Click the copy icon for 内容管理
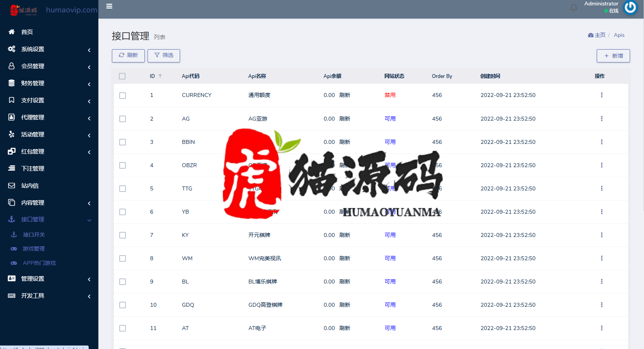 pyautogui.click(x=12, y=202)
